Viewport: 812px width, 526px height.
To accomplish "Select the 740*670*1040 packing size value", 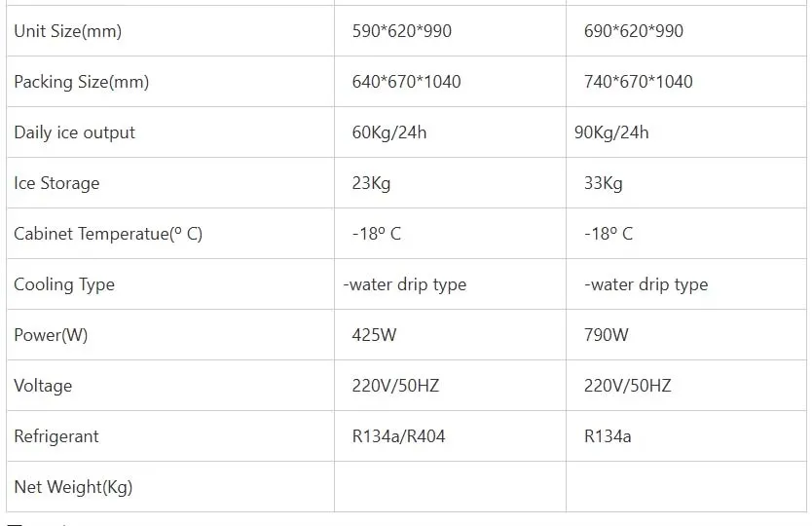I will tap(638, 82).
